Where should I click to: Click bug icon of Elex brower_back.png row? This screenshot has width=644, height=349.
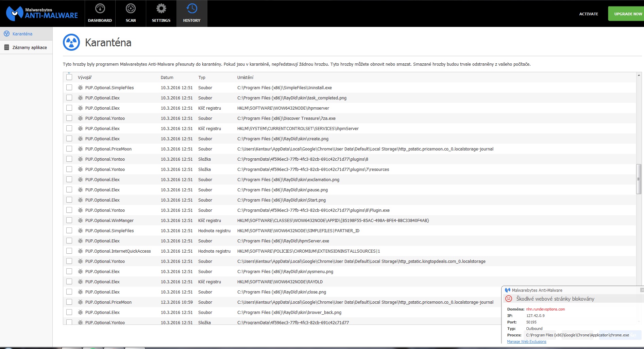coord(80,312)
